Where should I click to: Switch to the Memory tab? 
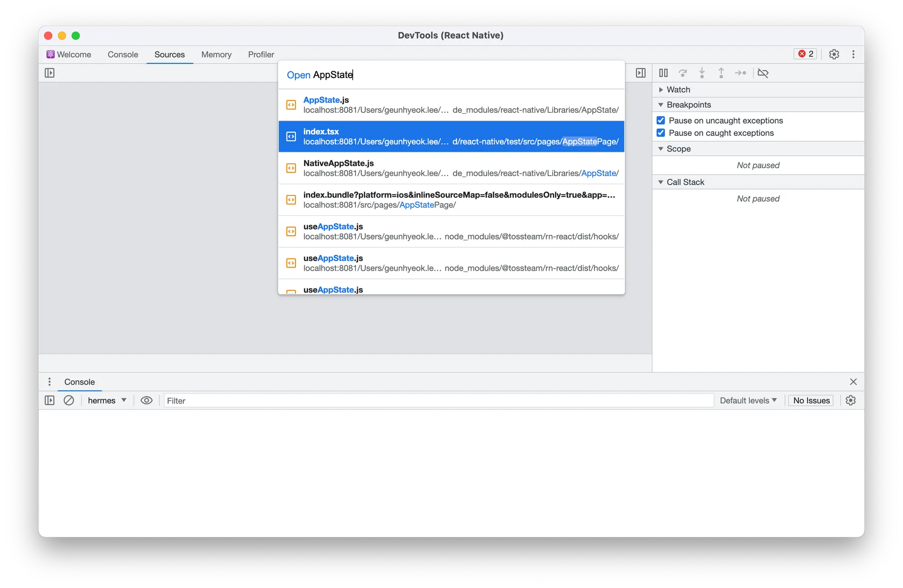point(216,54)
